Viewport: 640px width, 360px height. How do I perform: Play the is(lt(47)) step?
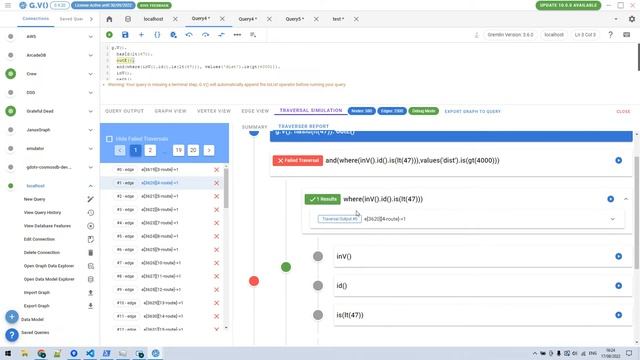[619, 315]
